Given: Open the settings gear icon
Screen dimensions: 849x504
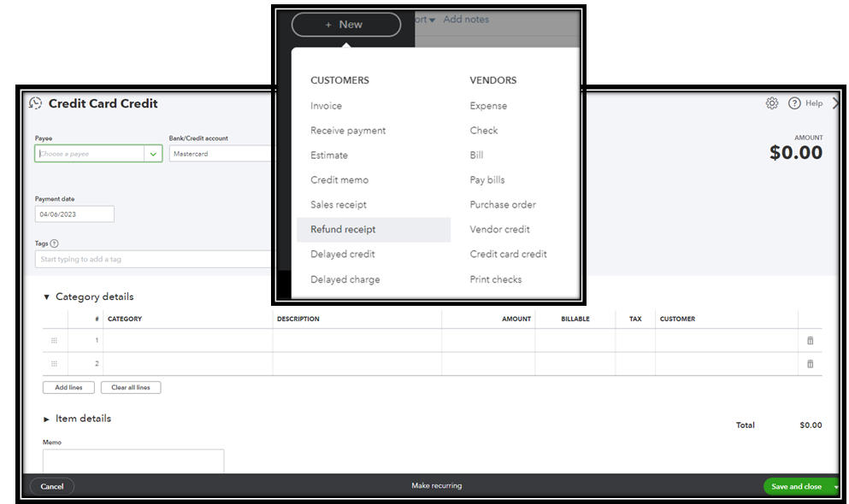Looking at the screenshot, I should click(771, 103).
